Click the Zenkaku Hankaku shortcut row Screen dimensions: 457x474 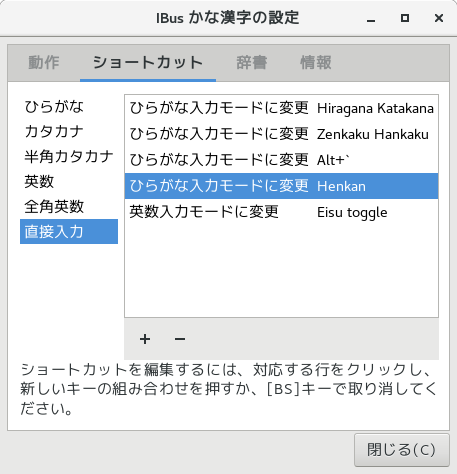[x=282, y=134]
